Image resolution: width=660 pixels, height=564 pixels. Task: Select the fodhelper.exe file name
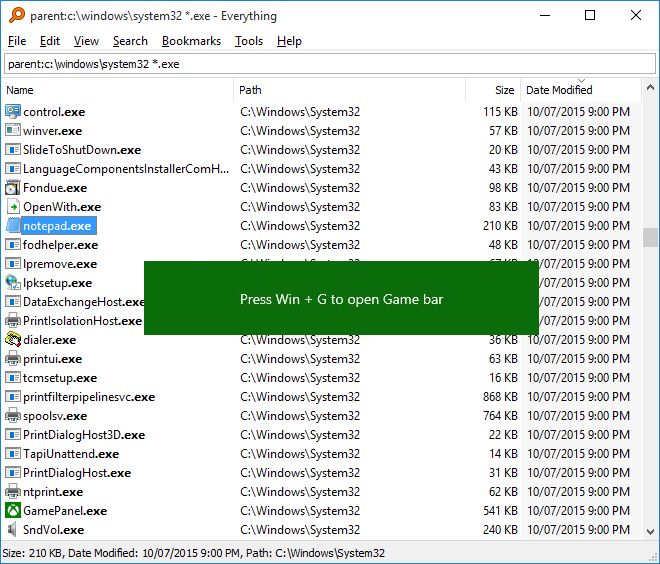(x=60, y=245)
